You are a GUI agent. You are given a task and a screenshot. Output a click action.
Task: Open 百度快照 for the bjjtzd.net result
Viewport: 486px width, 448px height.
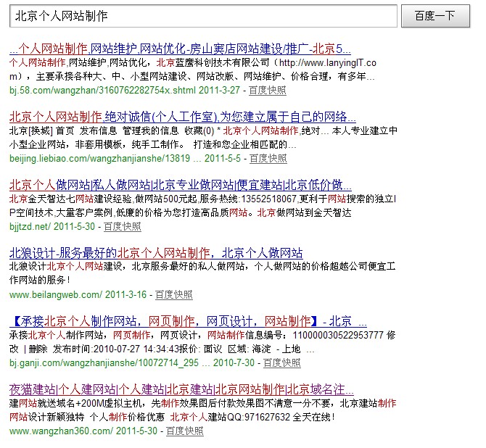click(x=123, y=226)
